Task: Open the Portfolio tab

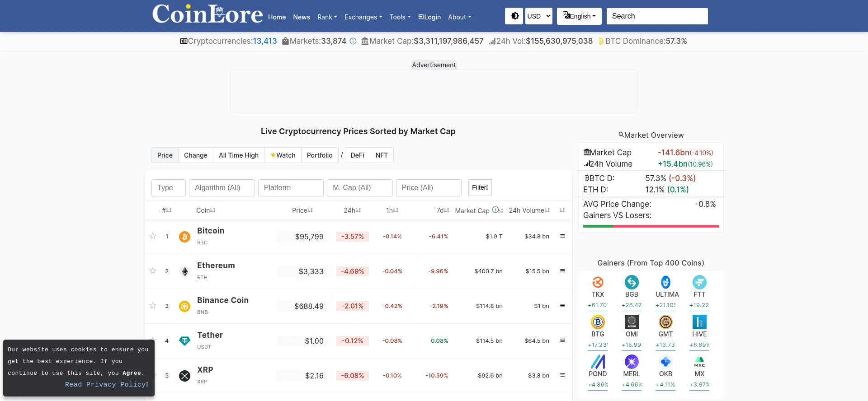Action: (320, 155)
